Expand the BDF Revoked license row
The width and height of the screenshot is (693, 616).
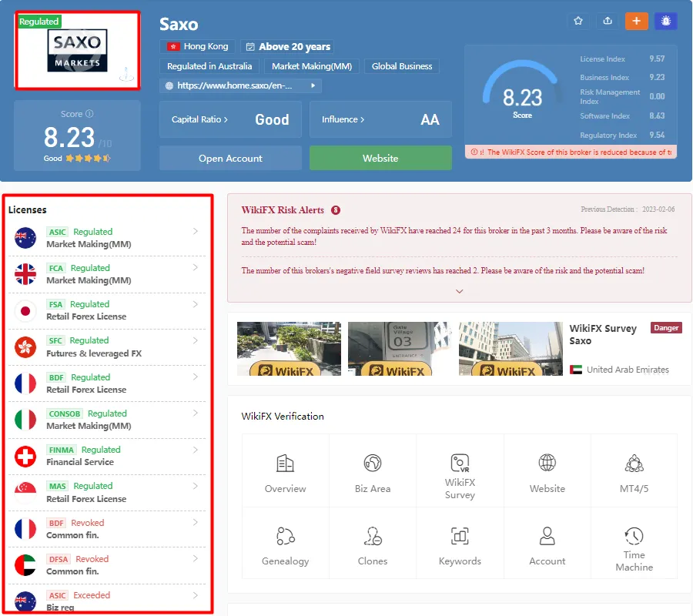click(196, 522)
